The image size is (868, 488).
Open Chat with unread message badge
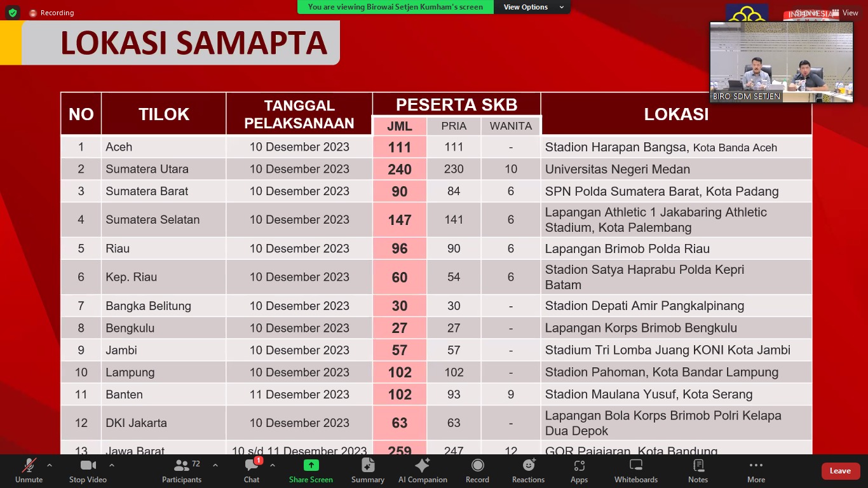coord(252,470)
